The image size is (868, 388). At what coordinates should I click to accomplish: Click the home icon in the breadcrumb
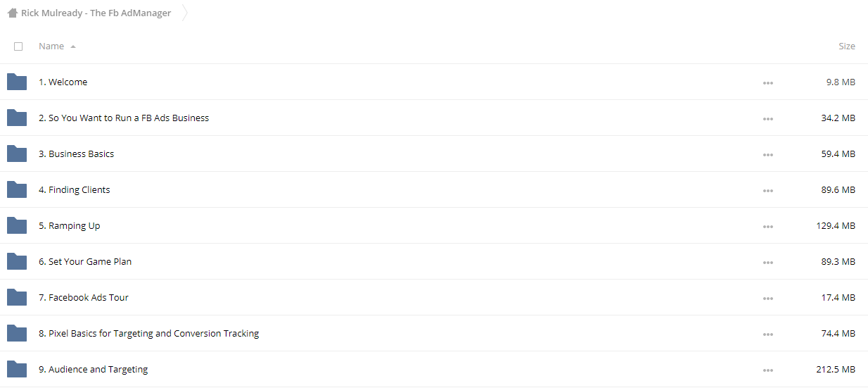pos(12,13)
